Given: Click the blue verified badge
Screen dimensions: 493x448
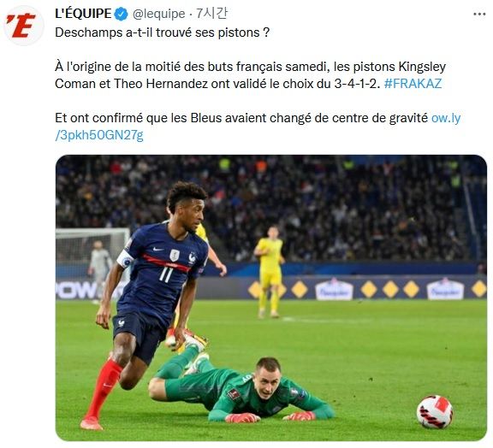Looking at the screenshot, I should click(121, 15).
